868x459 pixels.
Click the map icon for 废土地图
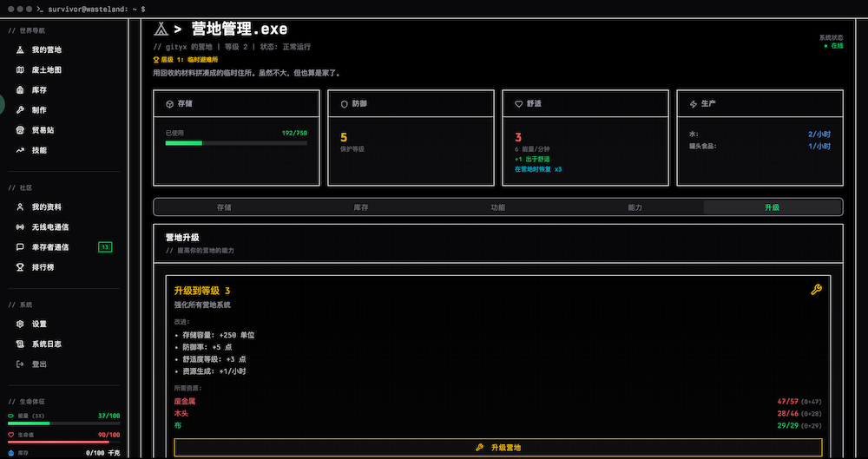point(21,70)
